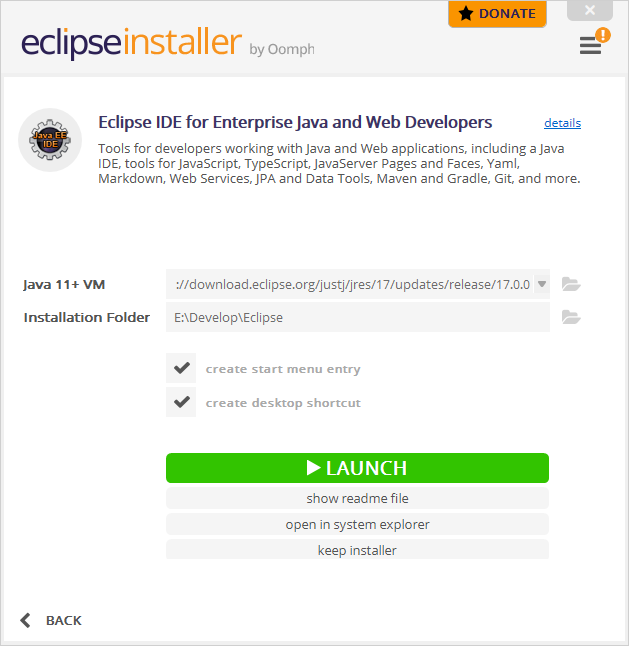Viewport: 629px width, 646px height.
Task: Toggle create start menu entry checkbox
Action: click(181, 368)
